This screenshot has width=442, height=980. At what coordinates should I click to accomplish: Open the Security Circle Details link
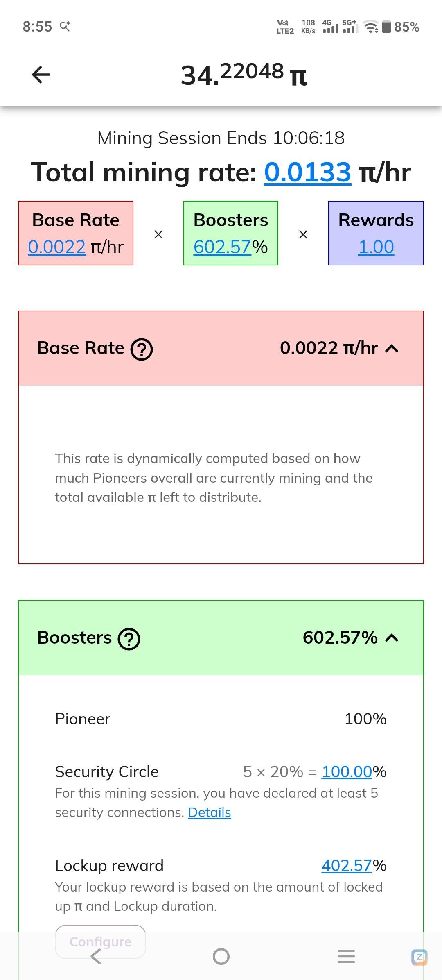click(210, 812)
